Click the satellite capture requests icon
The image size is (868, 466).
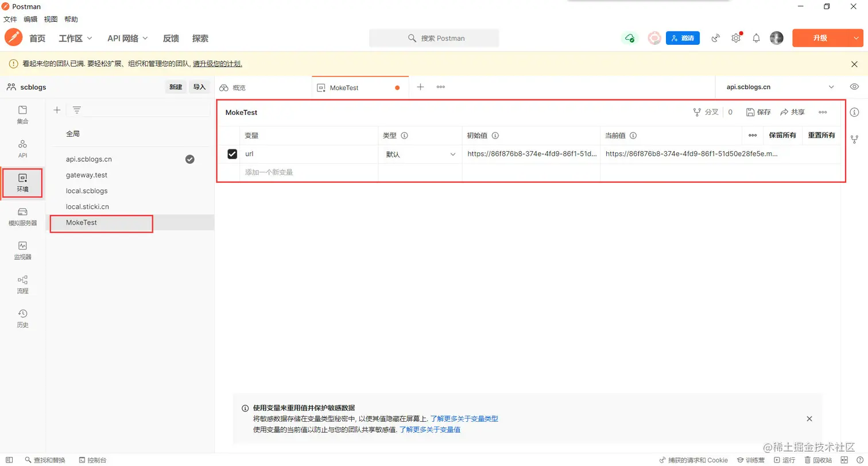(715, 38)
